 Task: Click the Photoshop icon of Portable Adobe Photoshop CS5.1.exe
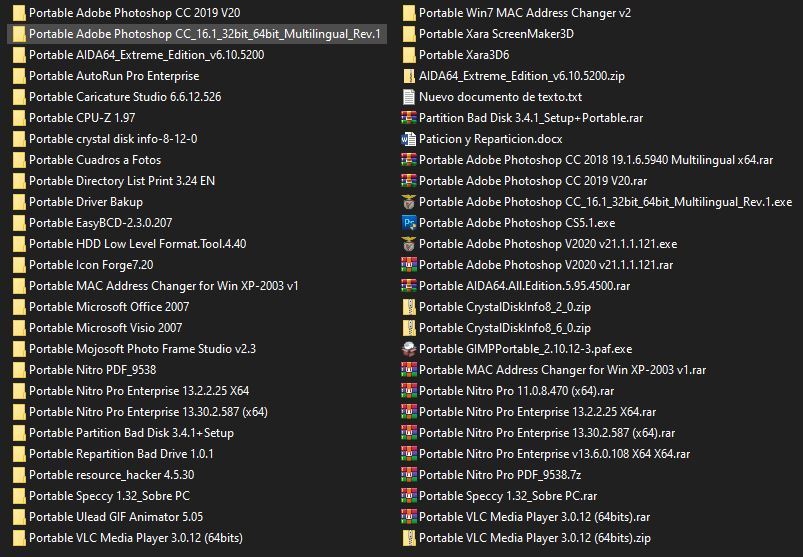(408, 223)
